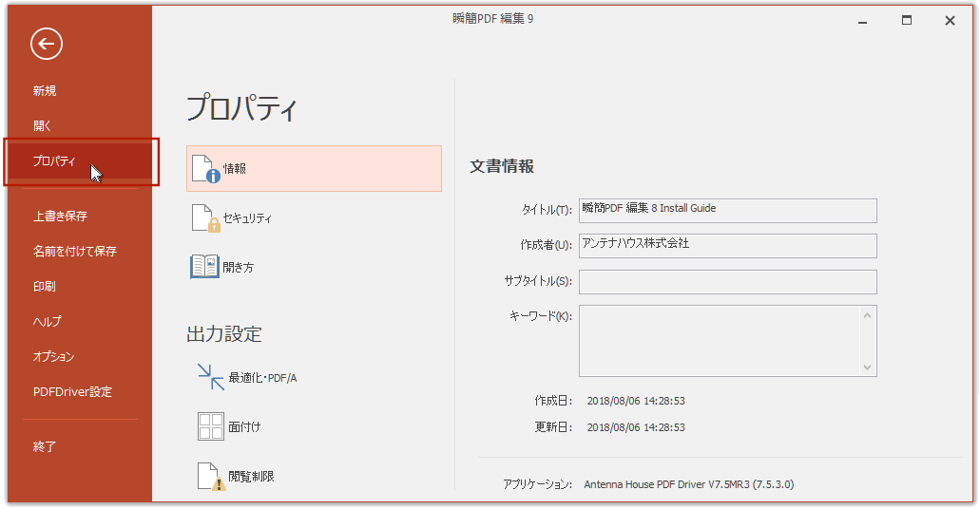Select the 情報 label text
This screenshot has width=980, height=509.
235,169
